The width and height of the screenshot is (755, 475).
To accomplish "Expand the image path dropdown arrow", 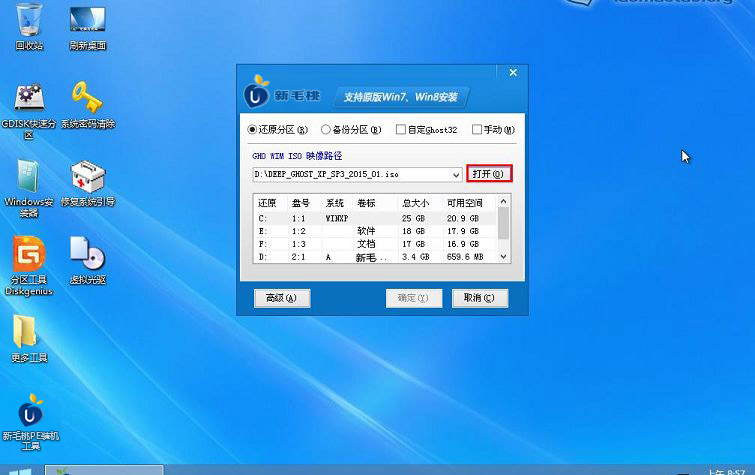I will click(x=456, y=175).
